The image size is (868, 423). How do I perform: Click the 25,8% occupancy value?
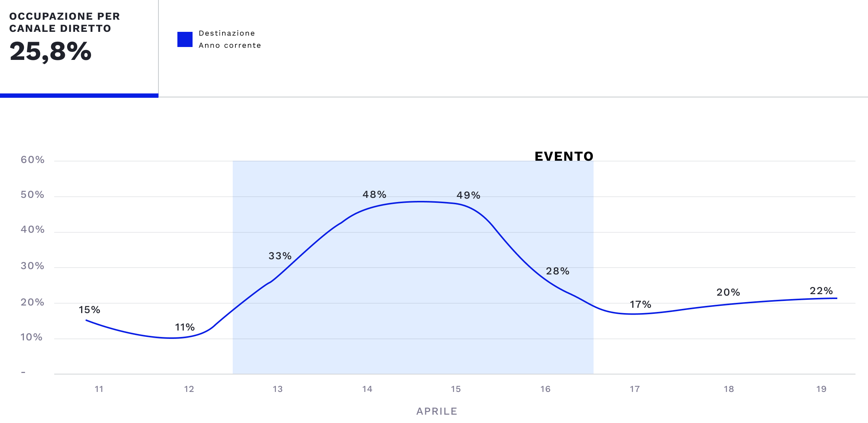point(50,52)
